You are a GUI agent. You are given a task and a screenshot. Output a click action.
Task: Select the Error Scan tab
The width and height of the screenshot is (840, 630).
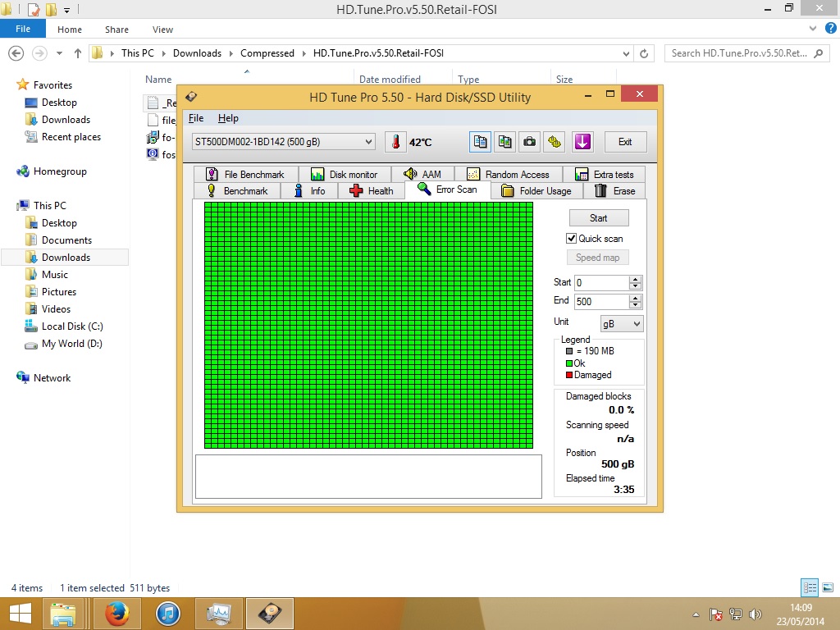448,189
